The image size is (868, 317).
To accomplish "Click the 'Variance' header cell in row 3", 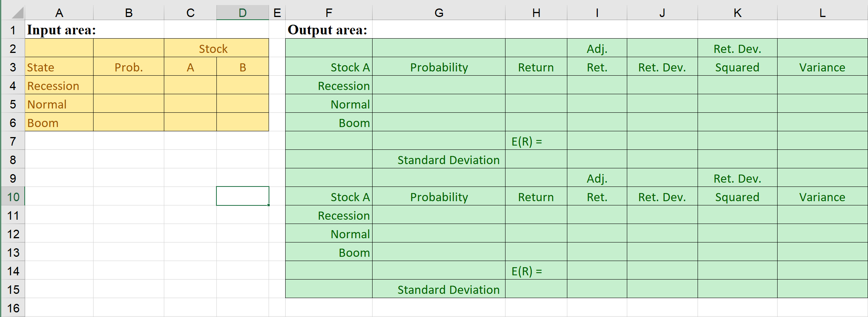I will click(x=822, y=67).
